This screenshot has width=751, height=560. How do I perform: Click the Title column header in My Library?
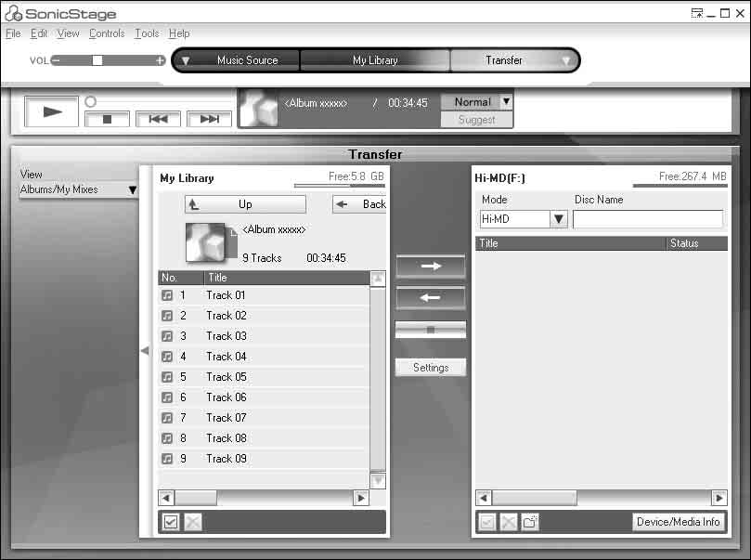pyautogui.click(x=287, y=278)
